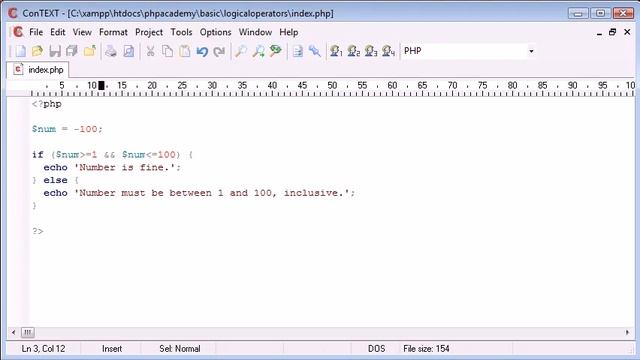Click the if condition code line
The image size is (640, 360).
tap(113, 155)
